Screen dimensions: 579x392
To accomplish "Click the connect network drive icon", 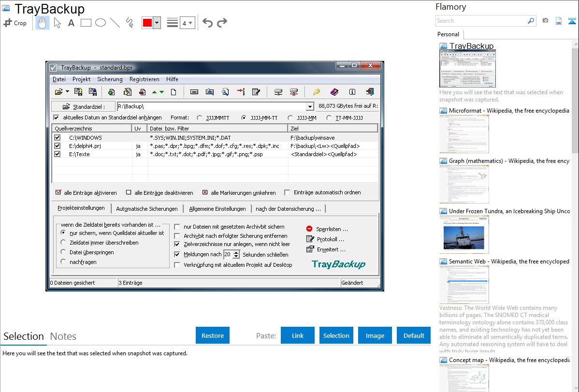I will [x=278, y=92].
